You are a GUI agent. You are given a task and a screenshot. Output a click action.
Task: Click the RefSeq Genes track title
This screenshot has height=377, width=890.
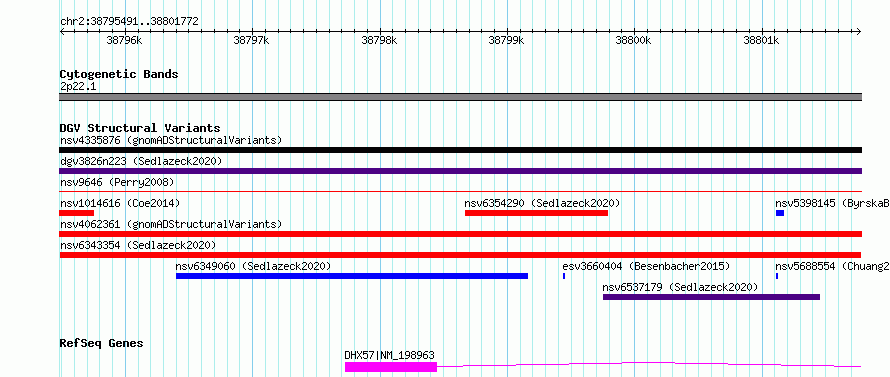[x=102, y=343]
